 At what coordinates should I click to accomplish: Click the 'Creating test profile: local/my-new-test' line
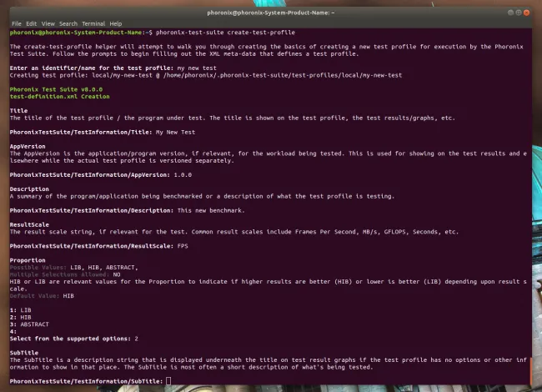tap(206, 75)
